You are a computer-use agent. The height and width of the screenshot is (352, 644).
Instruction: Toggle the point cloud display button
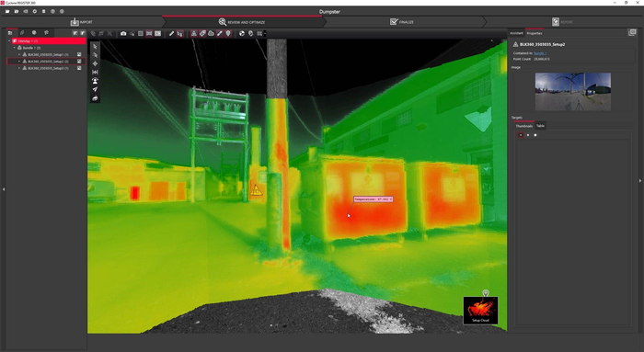click(211, 34)
